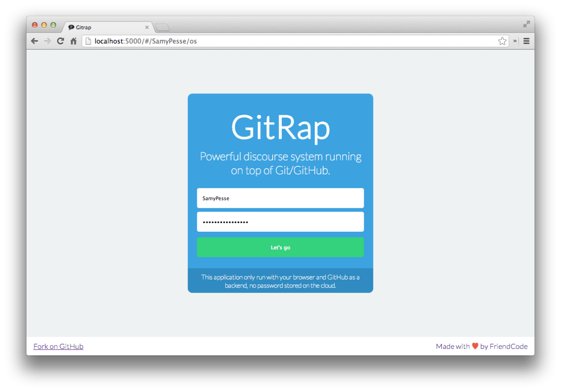The image size is (561, 392).
Task: Click the page icon in the address bar
Action: [88, 41]
